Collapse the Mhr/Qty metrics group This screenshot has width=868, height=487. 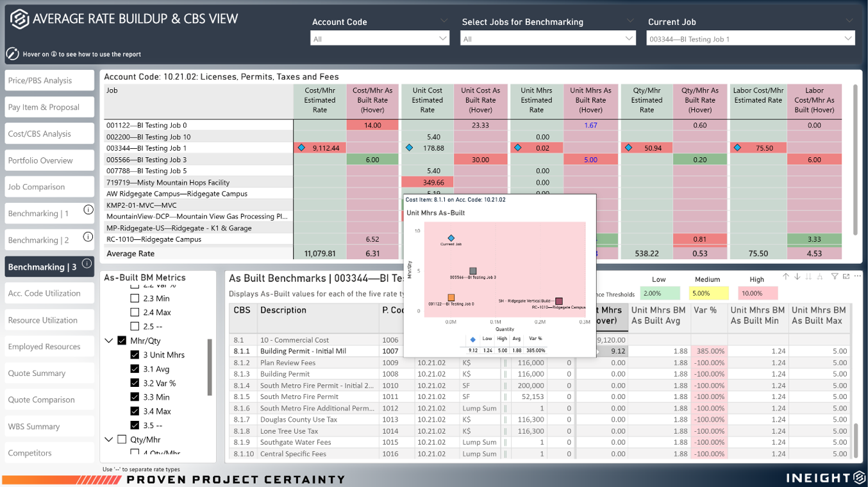[109, 341]
